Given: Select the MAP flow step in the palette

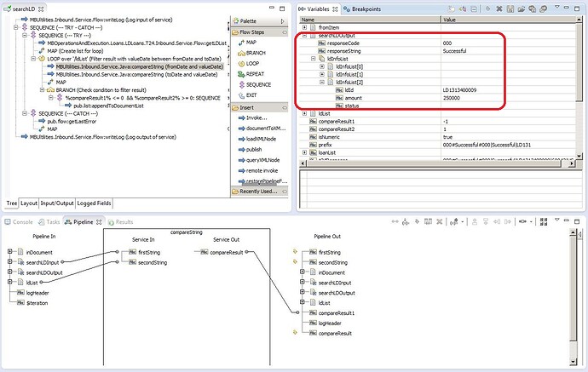Looking at the screenshot, I should point(247,43).
